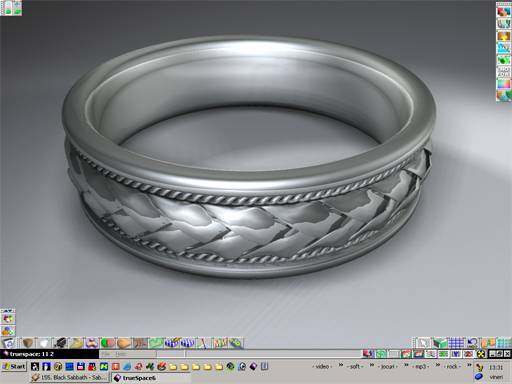Select the white object primitive tool
Viewport: 512px width, 384px height.
[x=44, y=343]
